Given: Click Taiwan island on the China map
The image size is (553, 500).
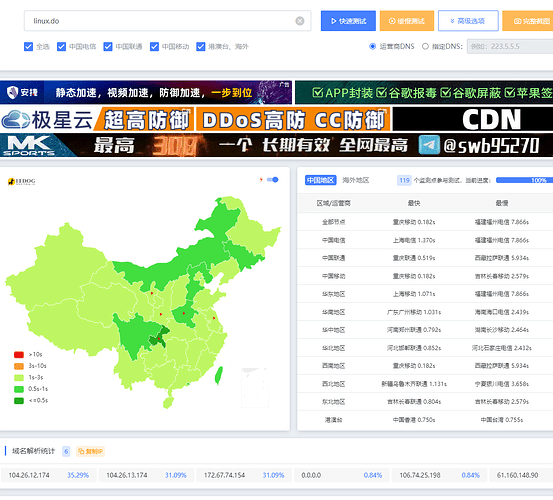Looking at the screenshot, I should point(219,375).
